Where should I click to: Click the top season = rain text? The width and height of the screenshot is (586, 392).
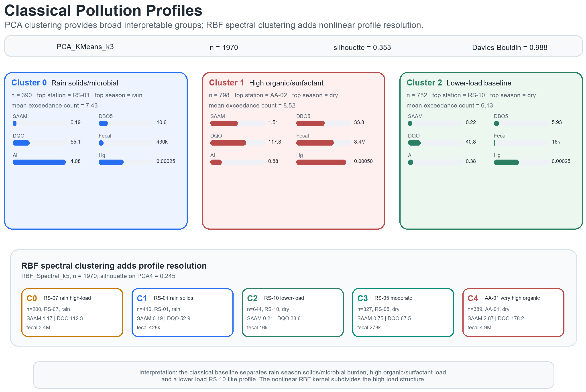(118, 95)
